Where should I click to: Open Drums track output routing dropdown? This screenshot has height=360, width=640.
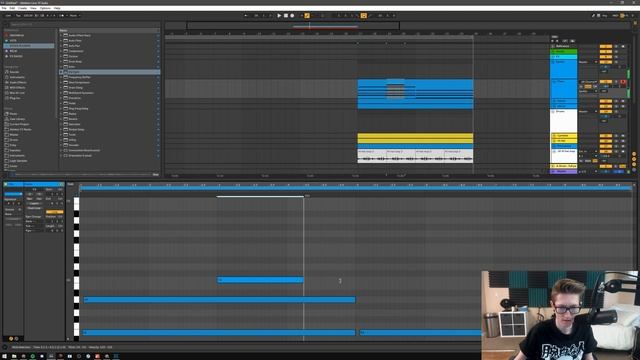point(588,111)
